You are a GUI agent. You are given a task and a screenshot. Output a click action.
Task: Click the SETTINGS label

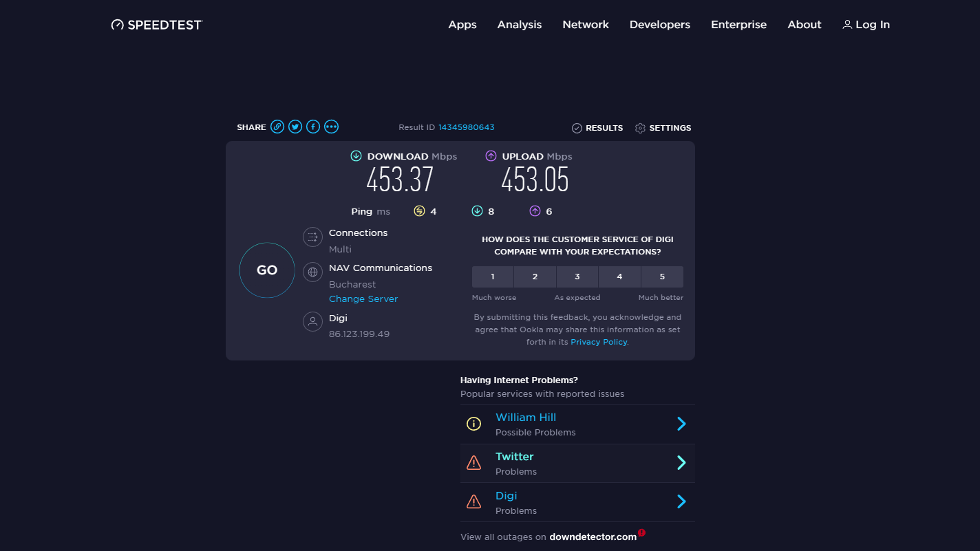pyautogui.click(x=670, y=128)
